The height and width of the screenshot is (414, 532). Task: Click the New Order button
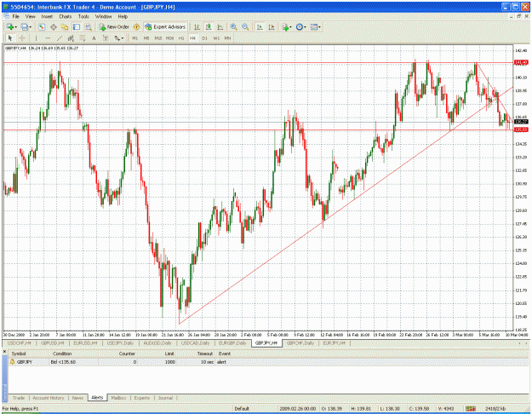114,26
